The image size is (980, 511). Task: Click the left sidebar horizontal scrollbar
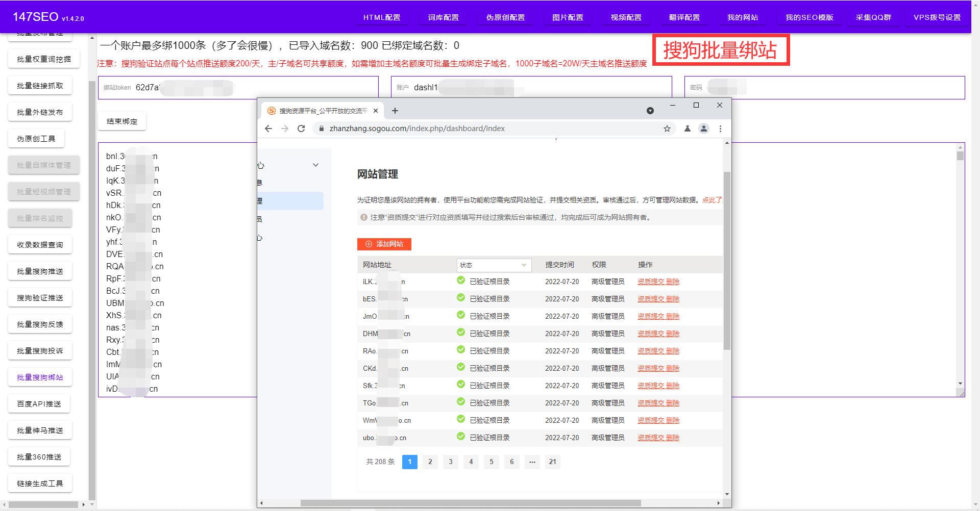pyautogui.click(x=43, y=504)
